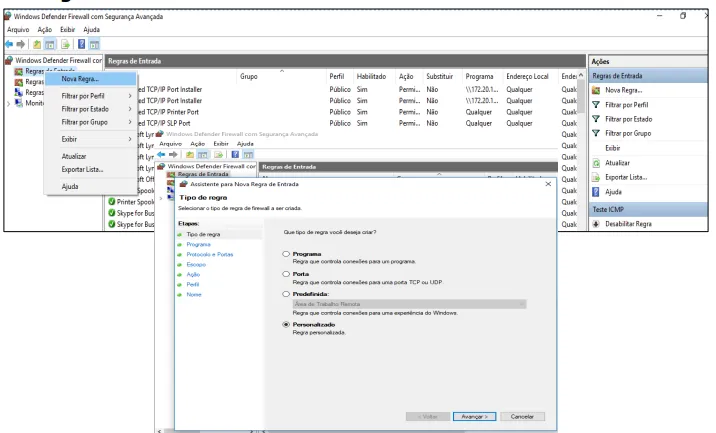Open the Arquivo menu in main window

click(18, 29)
